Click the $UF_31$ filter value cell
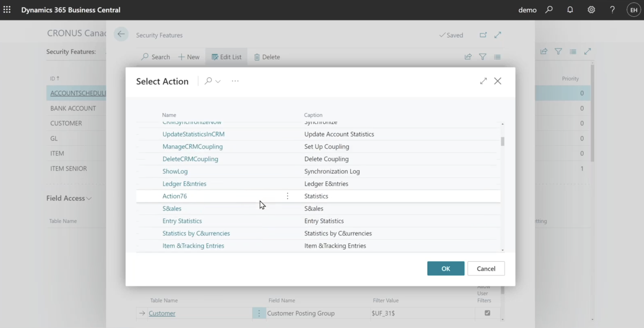The height and width of the screenshot is (328, 644). point(422,313)
